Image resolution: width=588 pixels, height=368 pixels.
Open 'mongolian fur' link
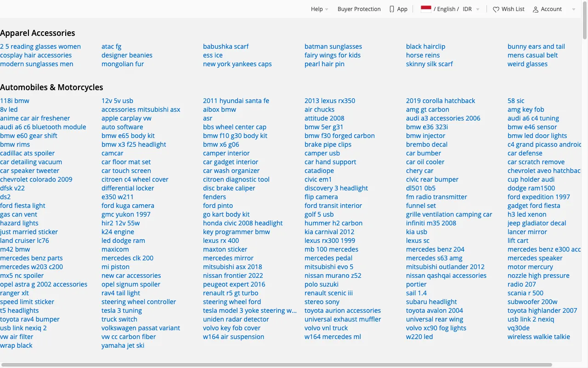[123, 64]
